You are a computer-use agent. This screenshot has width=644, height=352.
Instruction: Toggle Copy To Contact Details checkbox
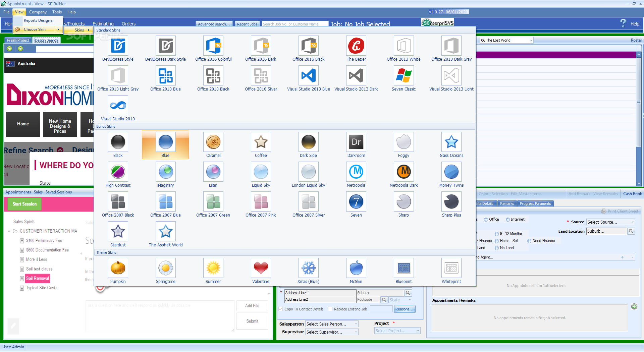(x=281, y=309)
